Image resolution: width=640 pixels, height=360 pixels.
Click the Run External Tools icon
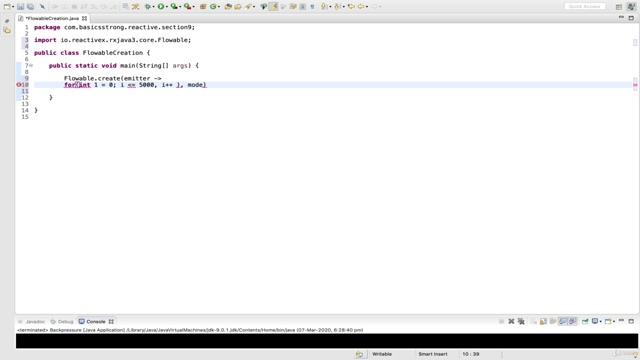point(187,7)
